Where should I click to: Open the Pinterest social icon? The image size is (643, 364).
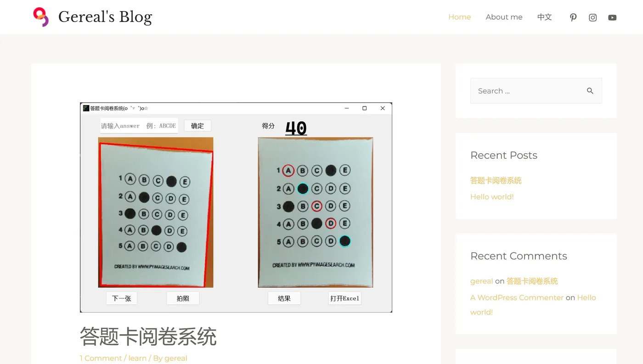(x=573, y=17)
